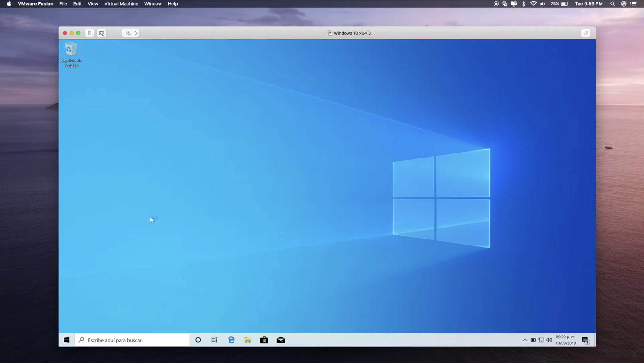Open File Explorer from taskbar
This screenshot has height=363, width=644.
(248, 340)
